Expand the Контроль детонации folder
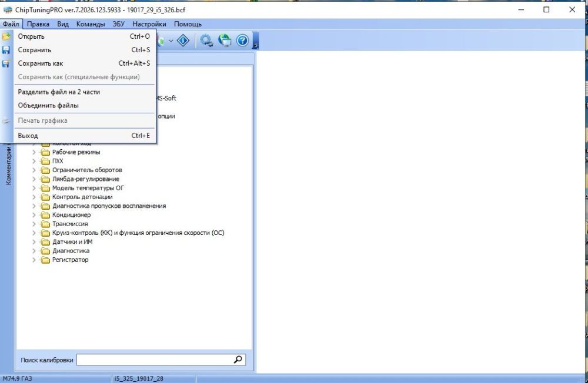Screen dimensions: 588x383 [34, 197]
